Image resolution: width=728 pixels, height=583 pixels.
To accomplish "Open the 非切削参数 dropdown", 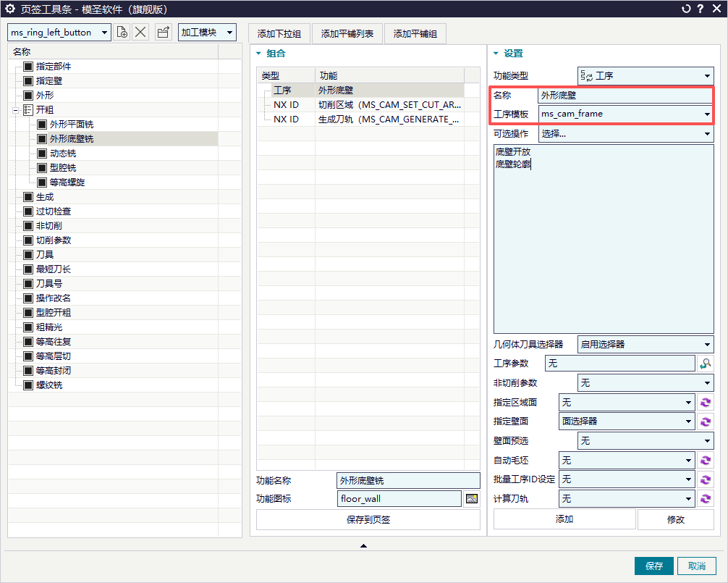I will click(x=646, y=383).
